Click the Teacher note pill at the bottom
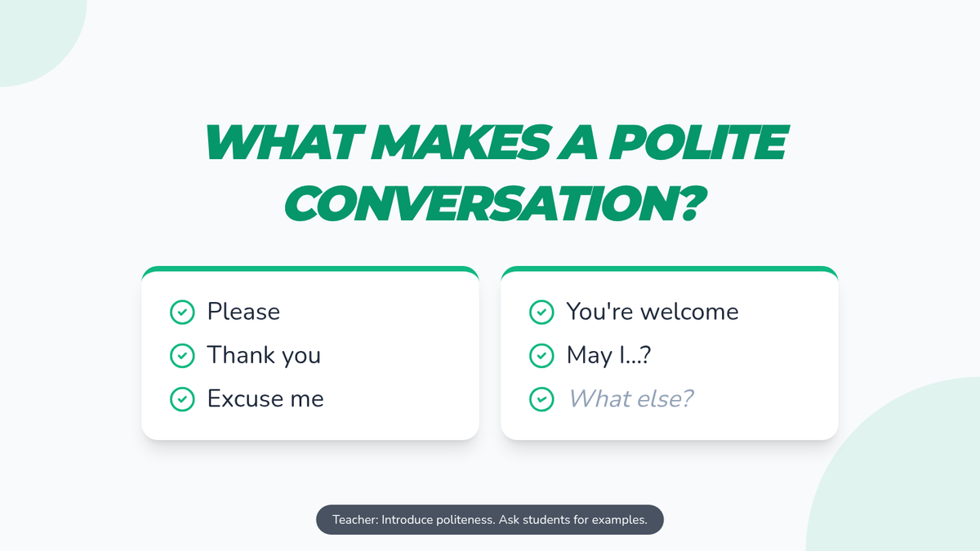Screen dimensions: 980x551 pyautogui.click(x=490, y=519)
